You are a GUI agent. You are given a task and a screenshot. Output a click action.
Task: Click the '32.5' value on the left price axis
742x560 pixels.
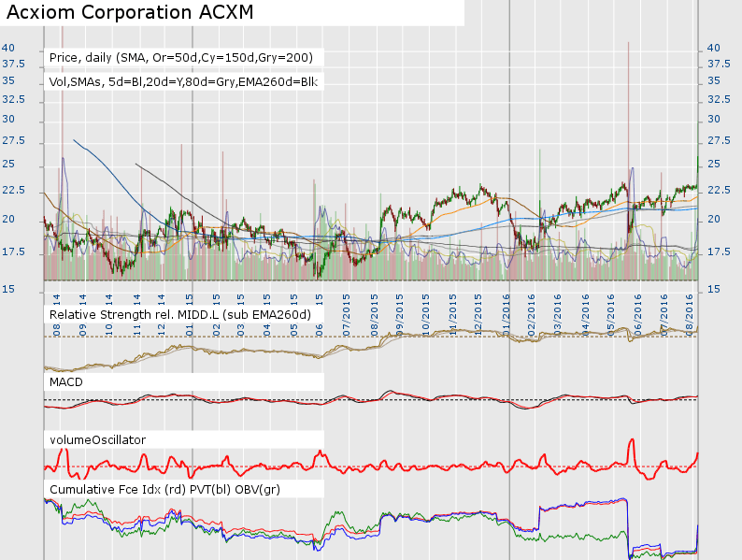[13, 99]
